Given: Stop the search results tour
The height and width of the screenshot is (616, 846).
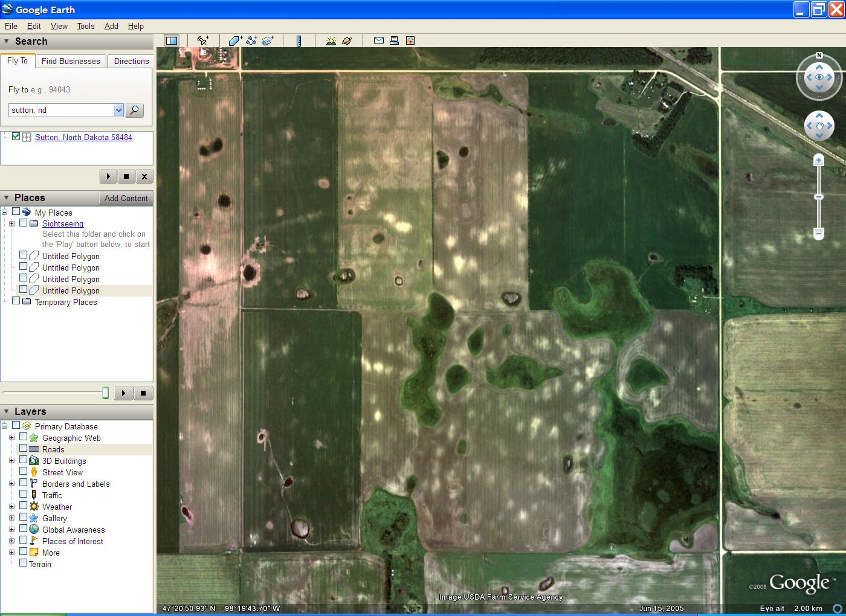Looking at the screenshot, I should pos(126,176).
